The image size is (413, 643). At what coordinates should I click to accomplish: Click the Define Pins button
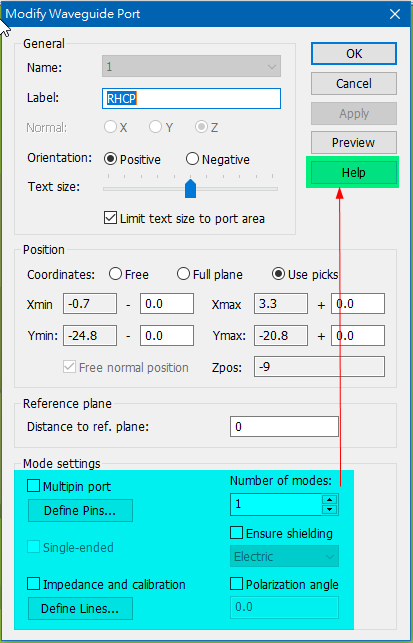(x=80, y=511)
